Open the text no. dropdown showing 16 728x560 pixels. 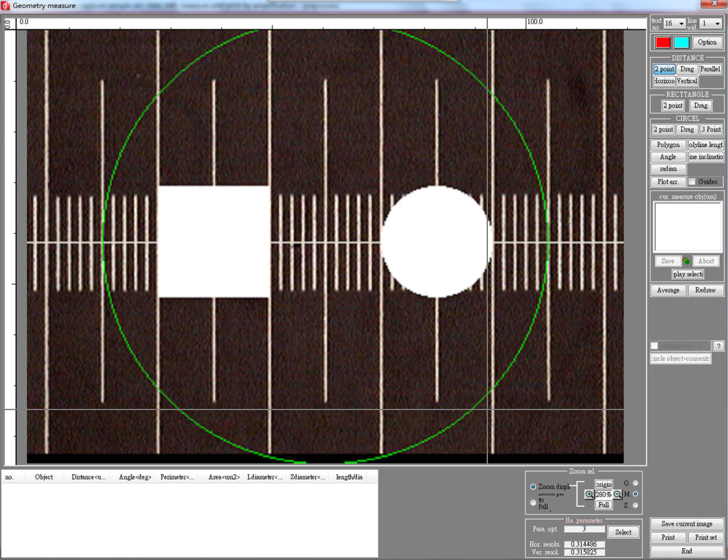tap(674, 24)
